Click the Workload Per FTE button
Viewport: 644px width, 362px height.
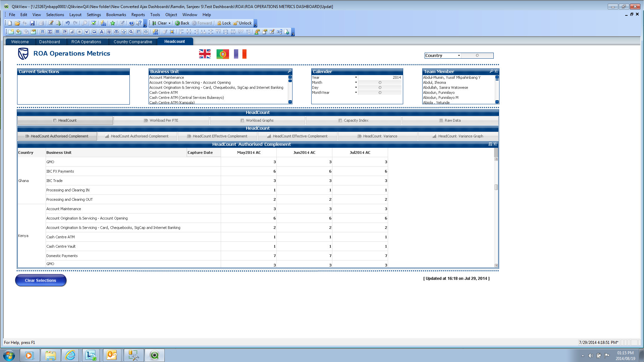(161, 120)
